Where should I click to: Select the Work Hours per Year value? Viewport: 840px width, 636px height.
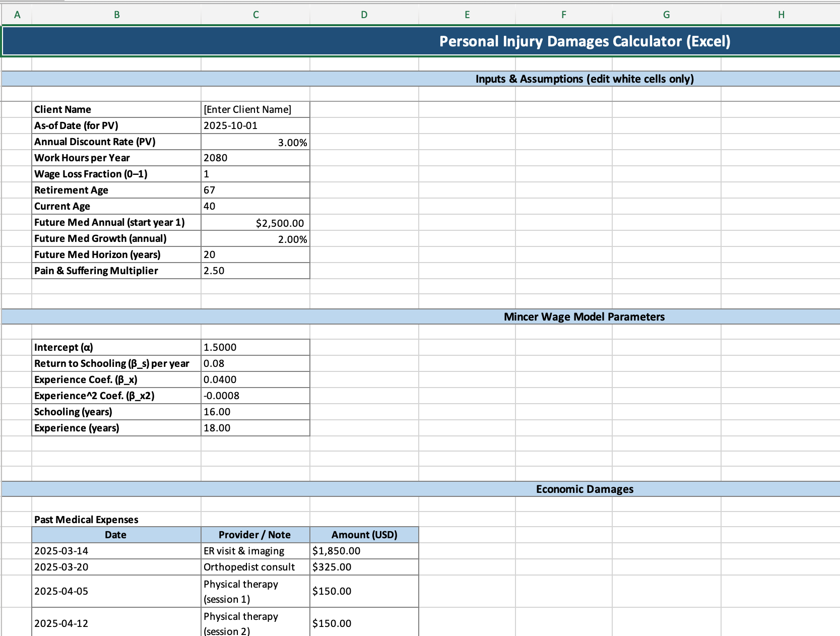255,158
